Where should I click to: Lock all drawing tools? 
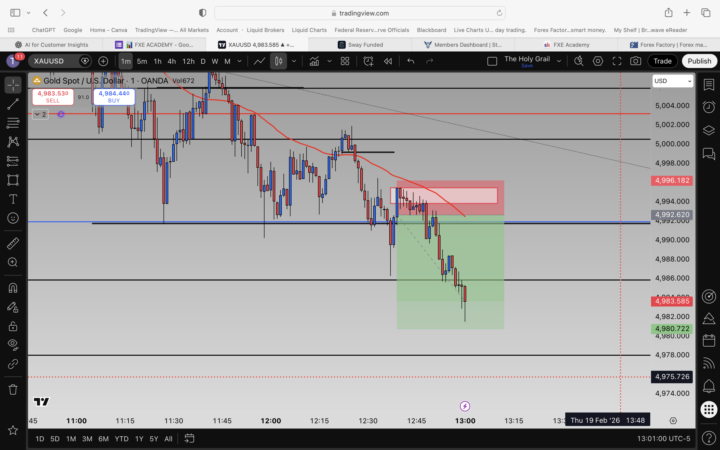pyautogui.click(x=13, y=326)
